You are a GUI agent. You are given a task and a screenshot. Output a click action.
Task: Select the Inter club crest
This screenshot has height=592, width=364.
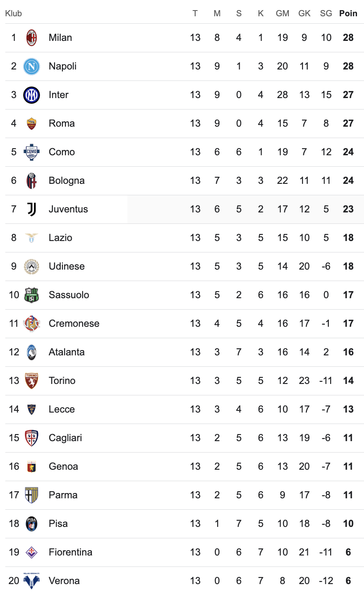(x=32, y=95)
